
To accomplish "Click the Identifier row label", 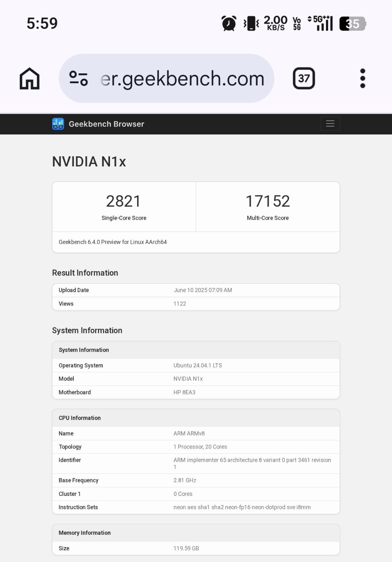I will [x=70, y=460].
